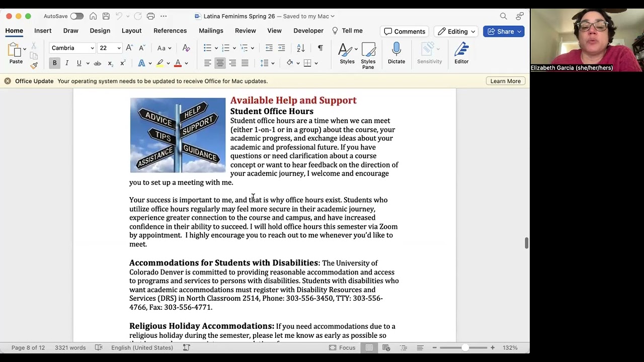Enable Focus mode from status bar
Image resolution: width=644 pixels, height=362 pixels.
click(x=342, y=347)
